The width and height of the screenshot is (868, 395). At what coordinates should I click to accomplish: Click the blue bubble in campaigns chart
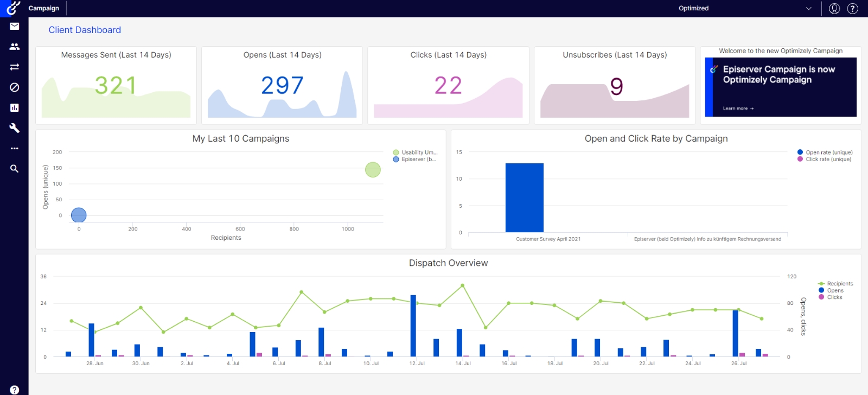(79, 215)
